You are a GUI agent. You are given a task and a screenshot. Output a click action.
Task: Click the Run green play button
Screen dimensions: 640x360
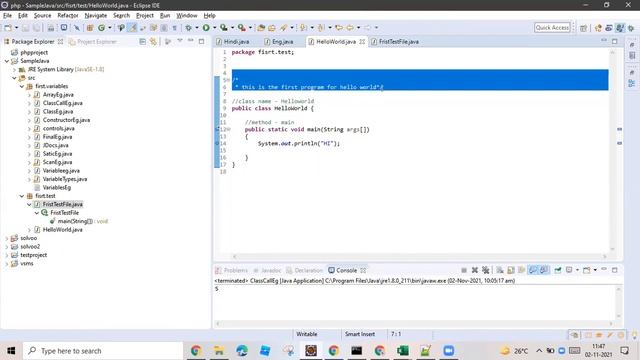[206, 28]
